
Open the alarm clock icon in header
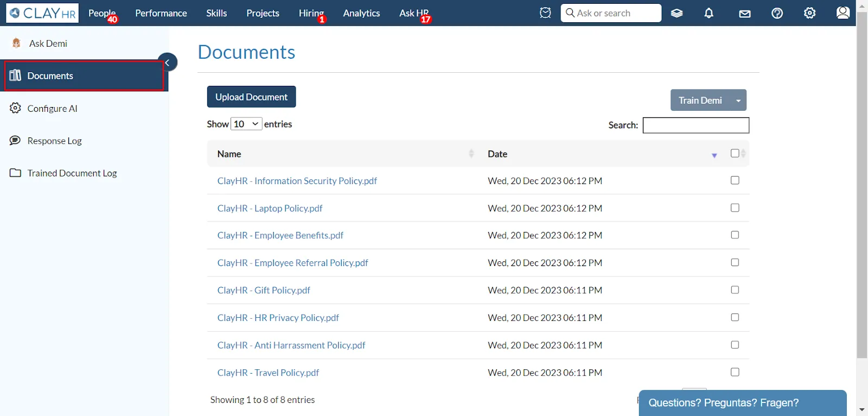click(x=545, y=12)
